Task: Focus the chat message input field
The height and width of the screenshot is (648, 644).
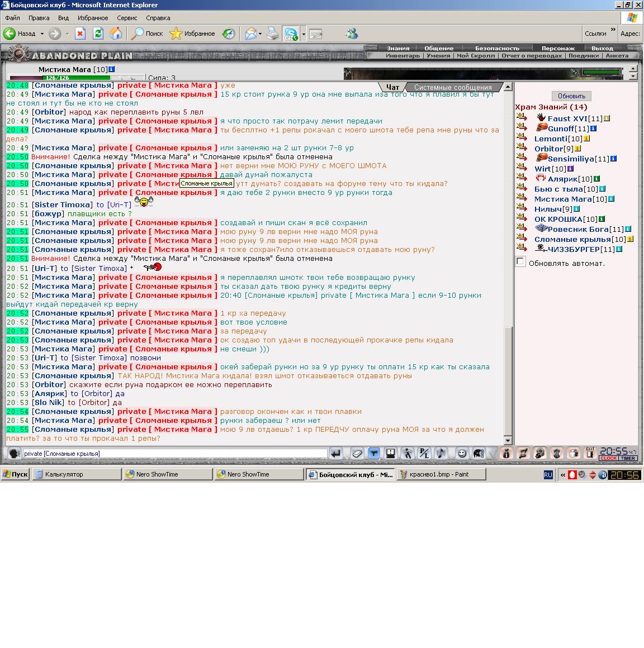Action: [x=174, y=454]
